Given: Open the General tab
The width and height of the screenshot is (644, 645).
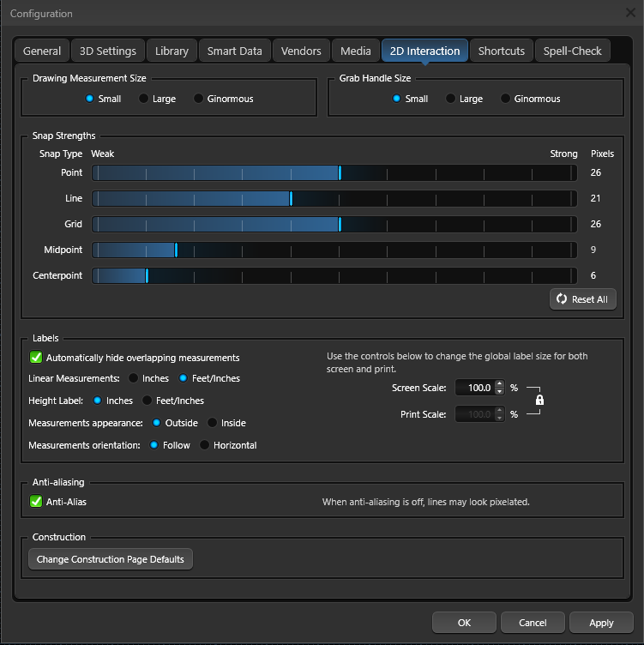Looking at the screenshot, I should (x=42, y=51).
